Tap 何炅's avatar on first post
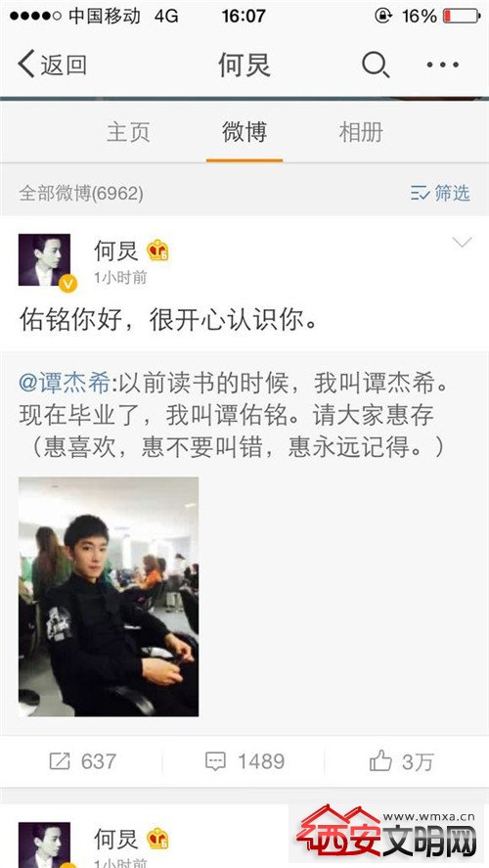Image resolution: width=489 pixels, height=868 pixels. pos(44,259)
